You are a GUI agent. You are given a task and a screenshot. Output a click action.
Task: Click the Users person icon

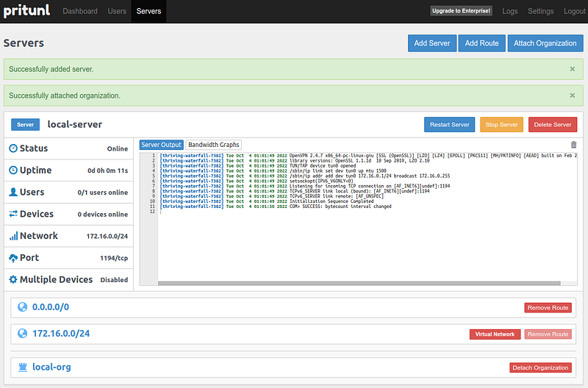point(13,192)
